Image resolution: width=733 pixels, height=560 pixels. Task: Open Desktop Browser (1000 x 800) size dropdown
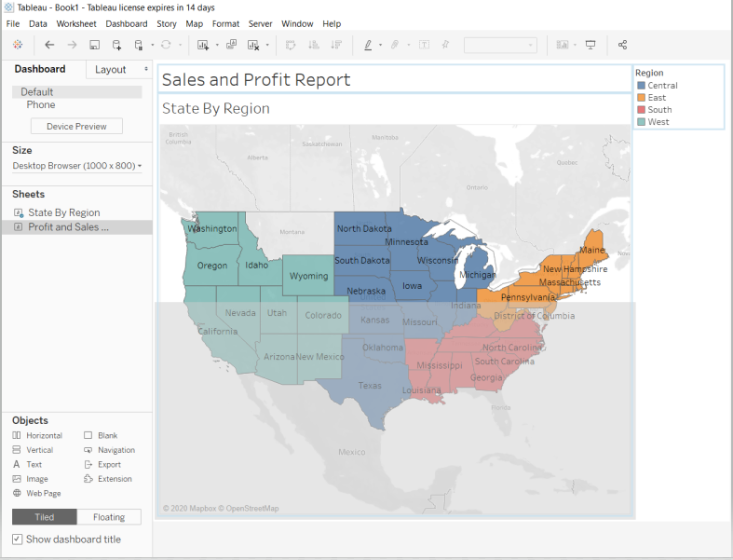77,166
